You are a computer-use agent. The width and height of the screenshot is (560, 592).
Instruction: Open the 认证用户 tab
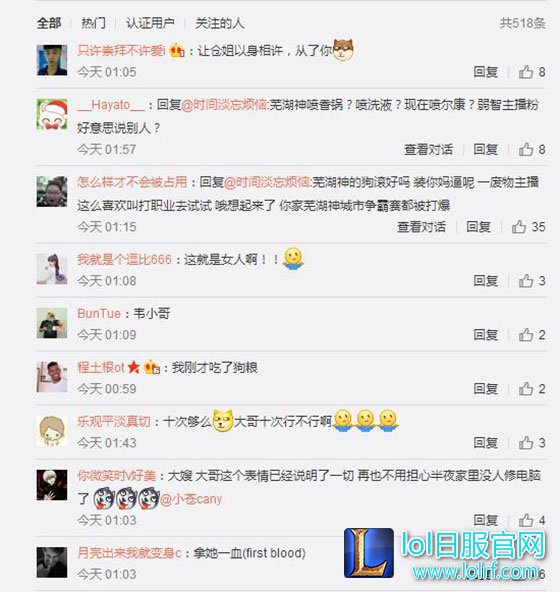pos(150,23)
